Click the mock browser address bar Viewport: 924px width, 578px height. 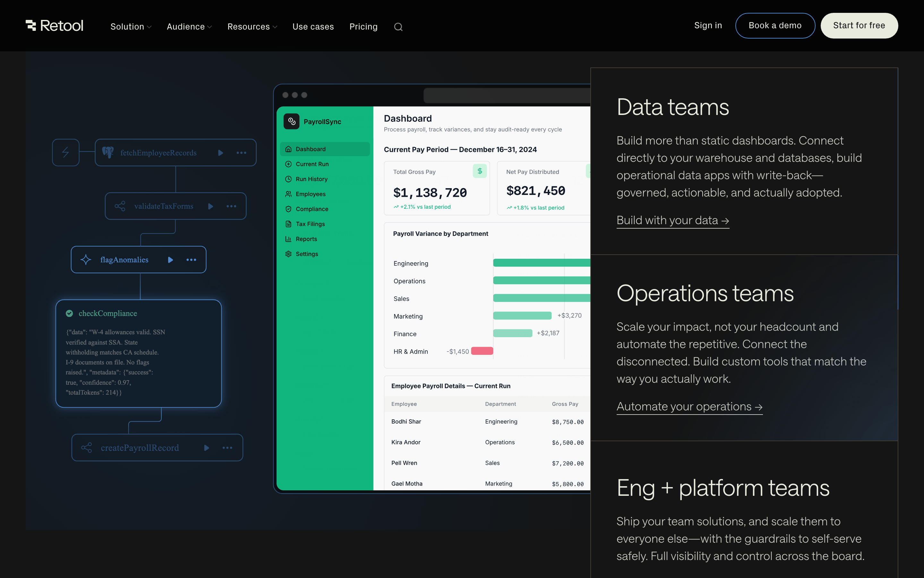(x=507, y=95)
